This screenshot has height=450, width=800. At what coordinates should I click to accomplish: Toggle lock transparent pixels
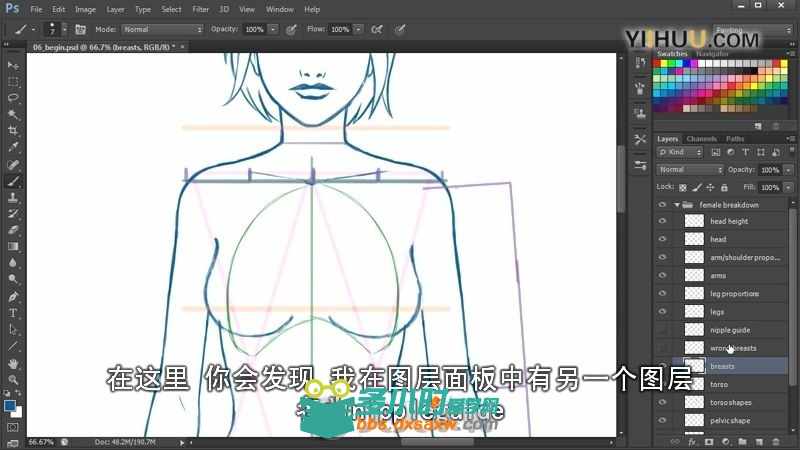tap(683, 188)
